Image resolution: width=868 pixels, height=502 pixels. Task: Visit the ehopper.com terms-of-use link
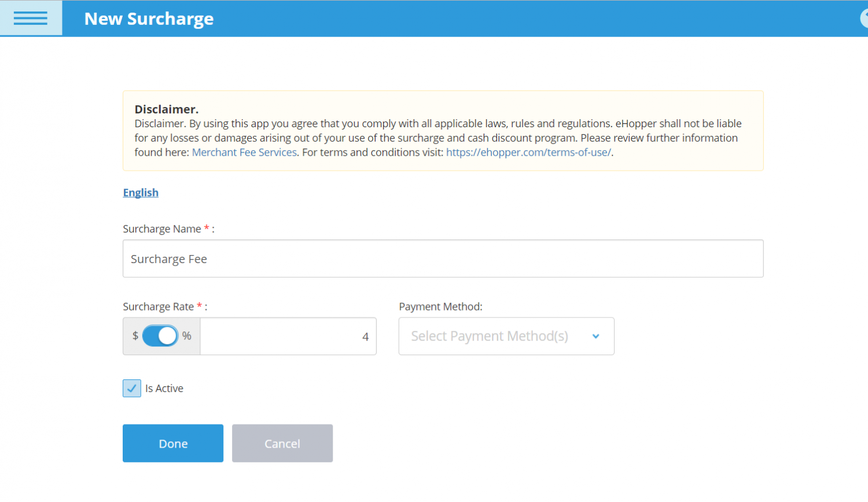(528, 153)
